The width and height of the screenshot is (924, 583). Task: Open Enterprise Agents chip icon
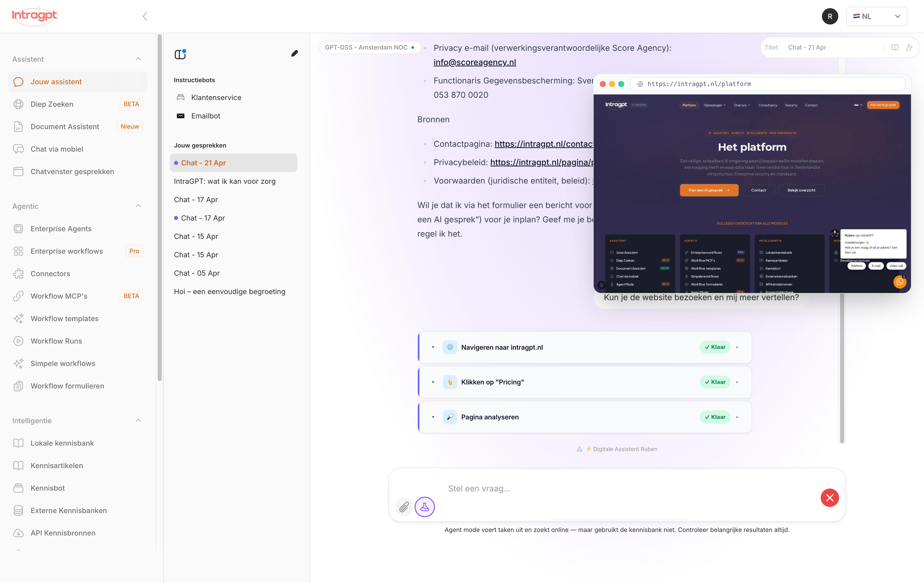[x=18, y=229]
